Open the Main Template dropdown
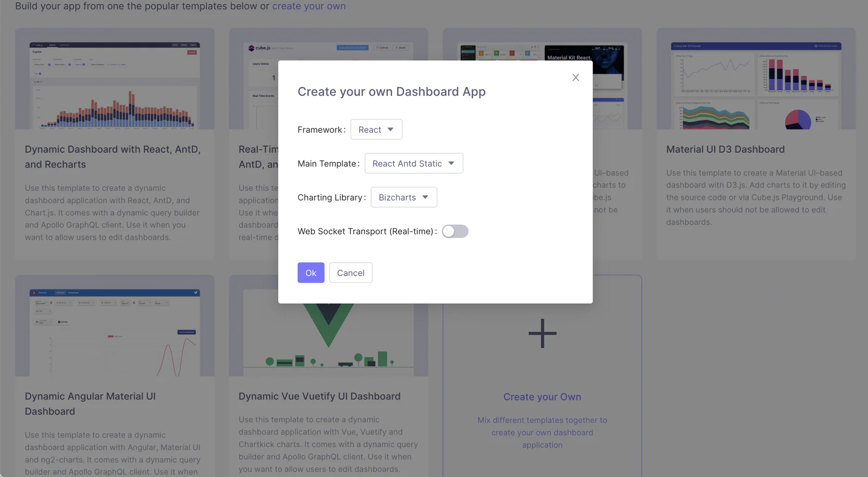This screenshot has height=477, width=868. [x=413, y=163]
